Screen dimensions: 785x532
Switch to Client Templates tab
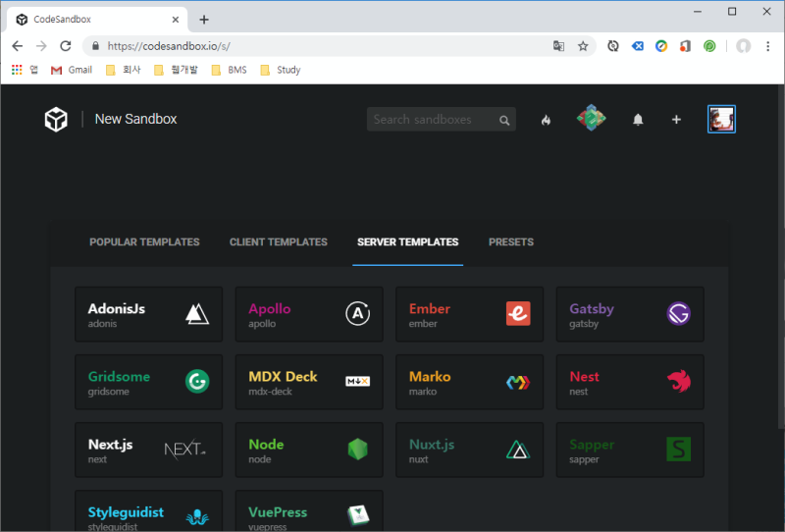[x=279, y=242]
